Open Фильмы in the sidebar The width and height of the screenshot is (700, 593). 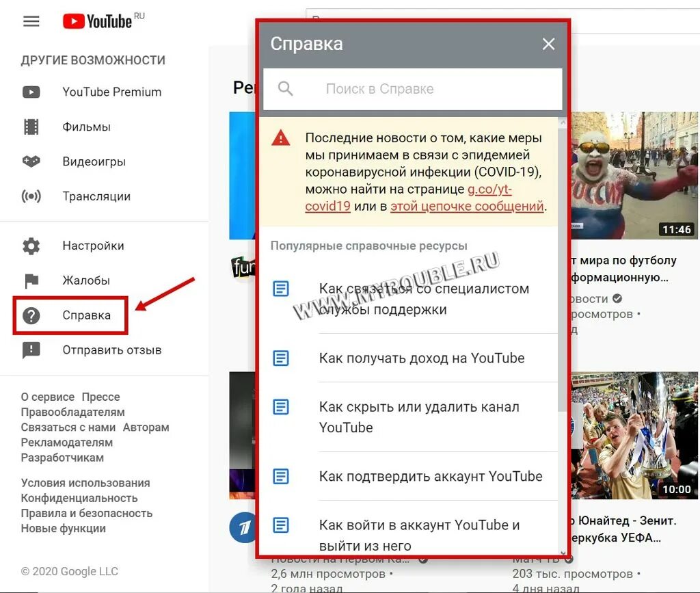click(104, 127)
